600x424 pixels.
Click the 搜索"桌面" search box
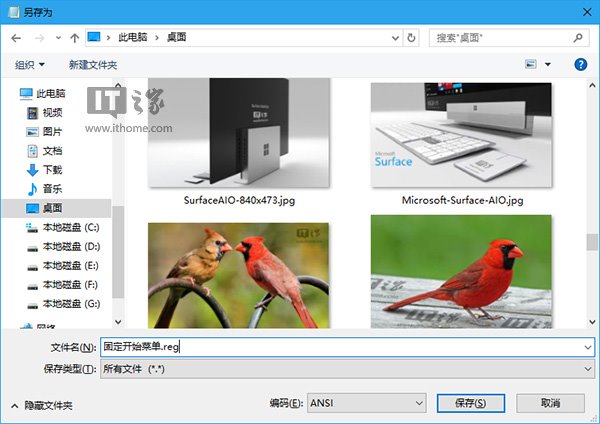[x=509, y=38]
